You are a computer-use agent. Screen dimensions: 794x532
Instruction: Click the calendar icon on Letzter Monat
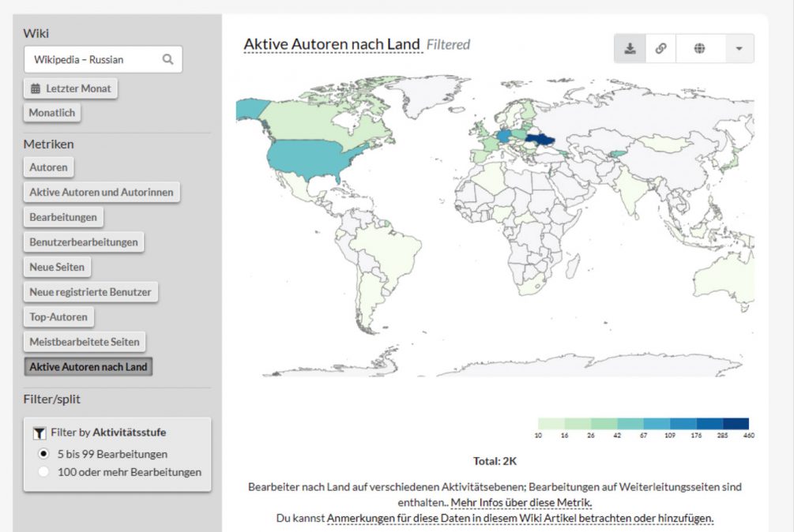(36, 88)
